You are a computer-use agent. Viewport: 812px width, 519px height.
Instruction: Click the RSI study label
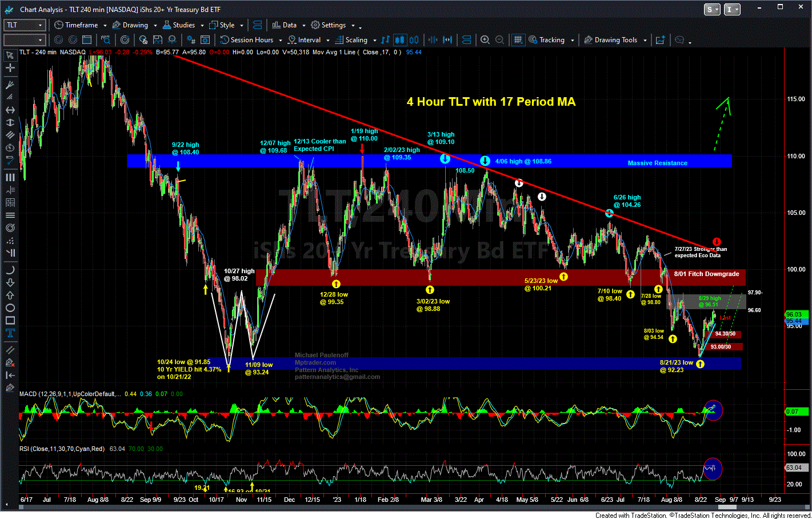click(x=62, y=449)
